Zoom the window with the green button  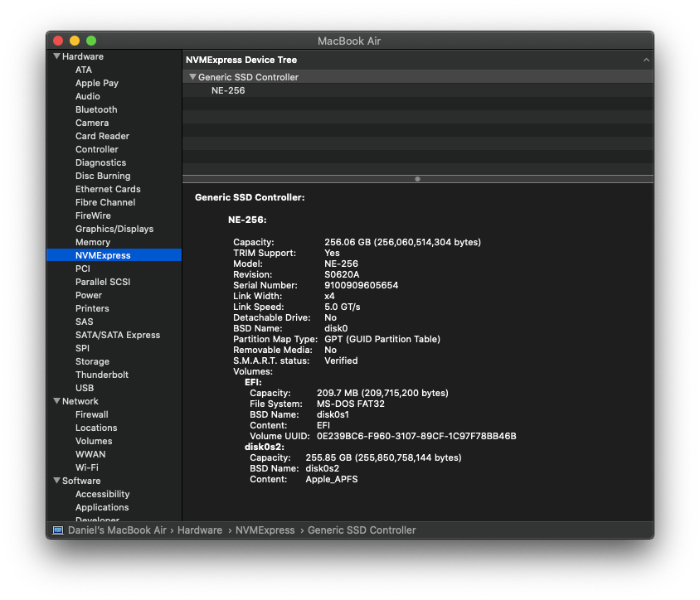pos(91,41)
